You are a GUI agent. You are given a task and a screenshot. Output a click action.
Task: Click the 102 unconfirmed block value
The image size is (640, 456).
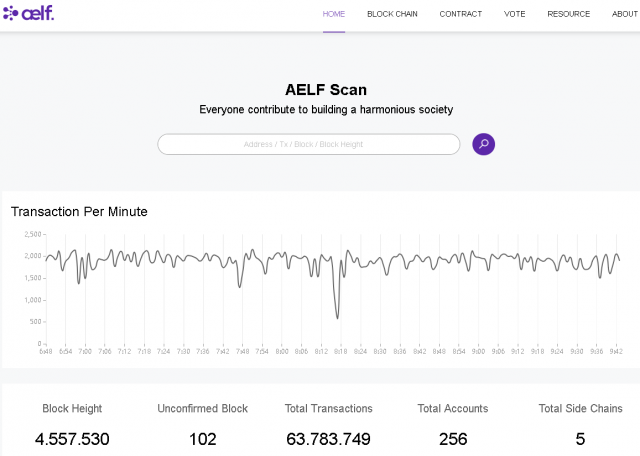click(202, 439)
